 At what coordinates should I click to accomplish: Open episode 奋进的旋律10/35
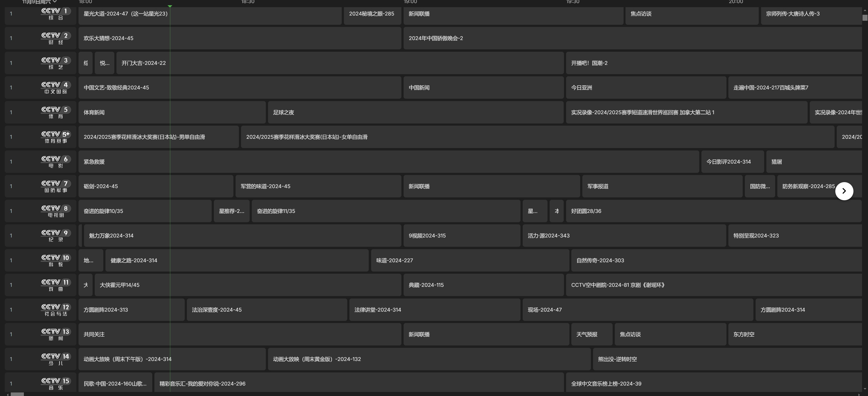click(x=145, y=211)
